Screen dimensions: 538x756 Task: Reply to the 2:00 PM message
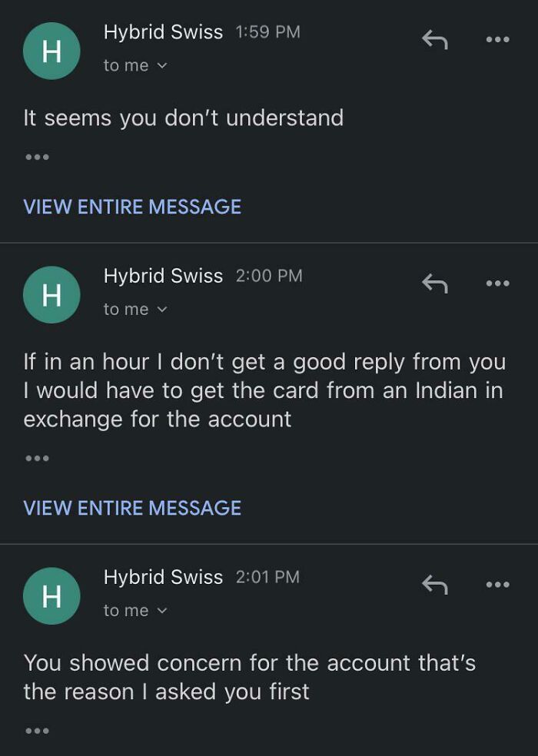(435, 282)
